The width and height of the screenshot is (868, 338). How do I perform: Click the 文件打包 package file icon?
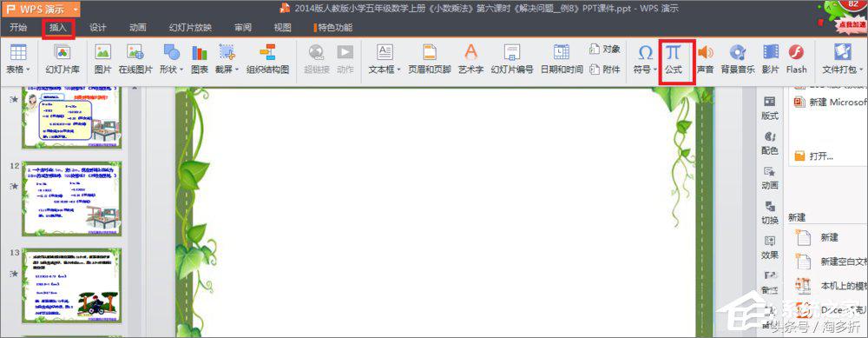pyautogui.click(x=843, y=52)
